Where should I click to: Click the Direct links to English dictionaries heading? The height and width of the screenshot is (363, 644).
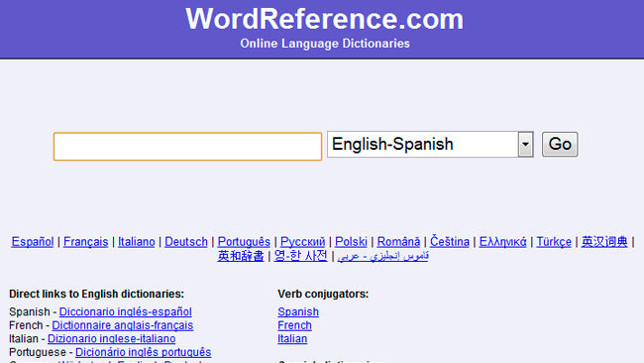click(x=96, y=294)
